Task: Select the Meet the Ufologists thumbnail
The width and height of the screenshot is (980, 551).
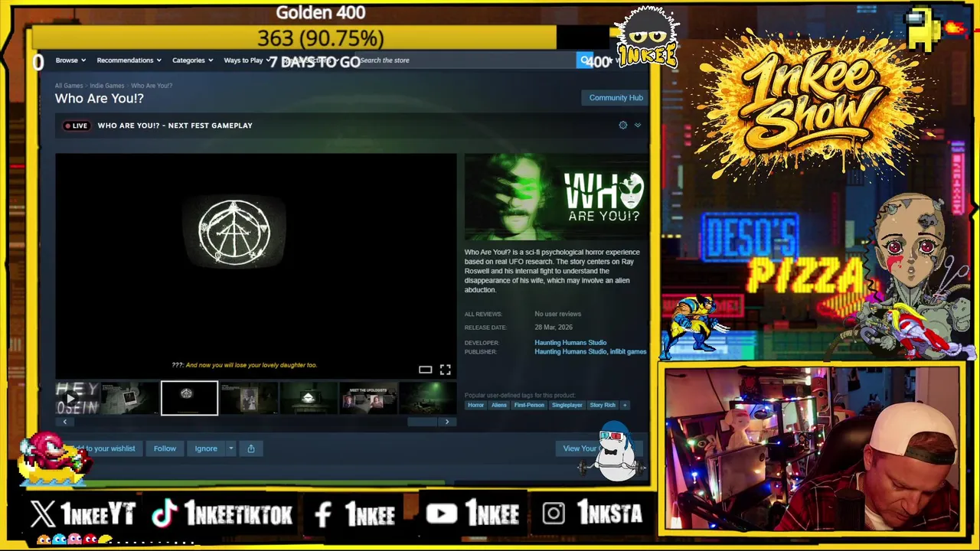Action: coord(367,398)
